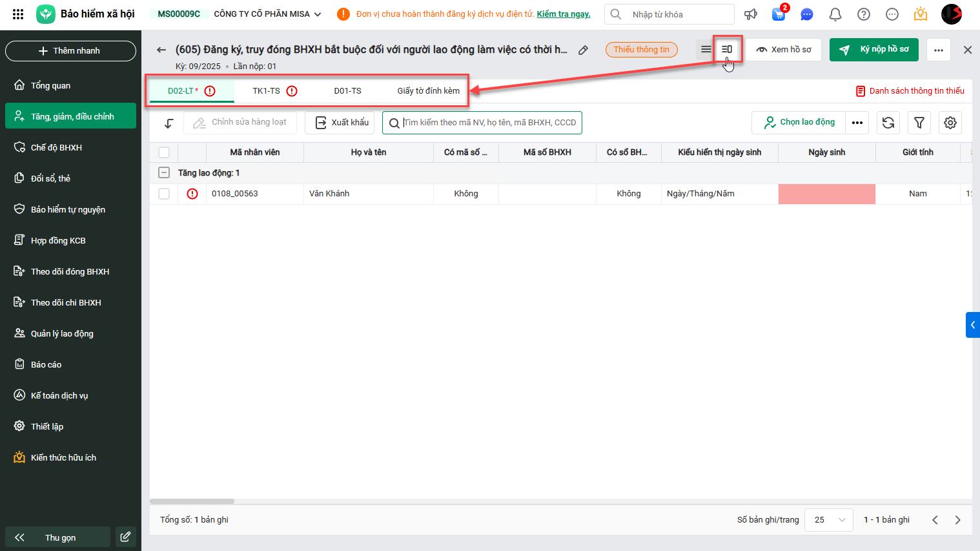Click the sort order arrow icon in toolbar
The width and height of the screenshot is (980, 551).
[x=169, y=123]
